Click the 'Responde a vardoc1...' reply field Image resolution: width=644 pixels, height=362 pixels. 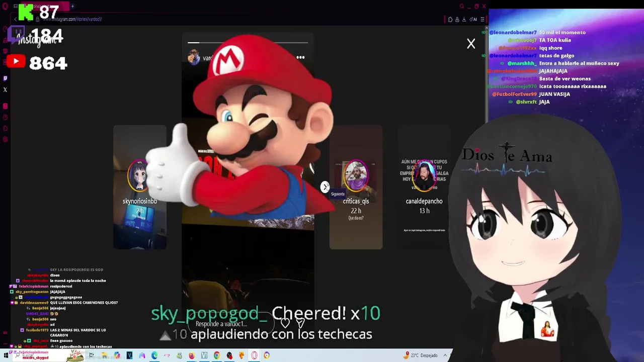click(231, 324)
